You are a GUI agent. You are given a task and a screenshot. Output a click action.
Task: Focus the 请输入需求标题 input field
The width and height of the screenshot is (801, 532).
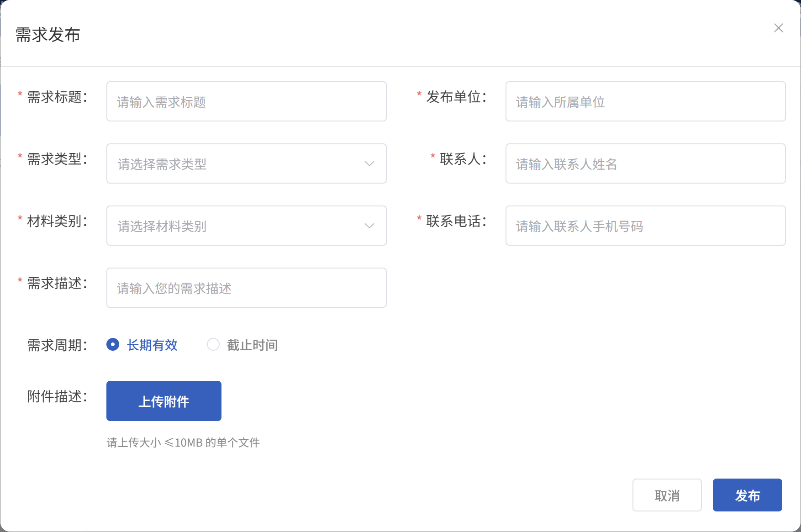point(246,102)
